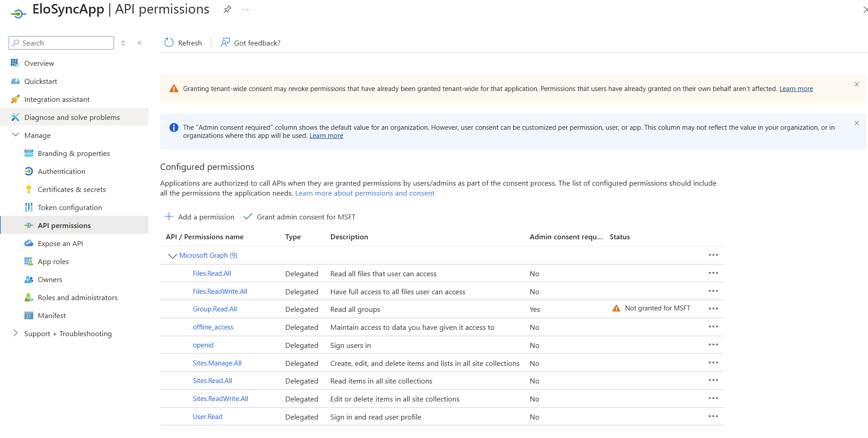Open ellipsis menu for openid row
The width and height of the screenshot is (868, 438).
[713, 345]
